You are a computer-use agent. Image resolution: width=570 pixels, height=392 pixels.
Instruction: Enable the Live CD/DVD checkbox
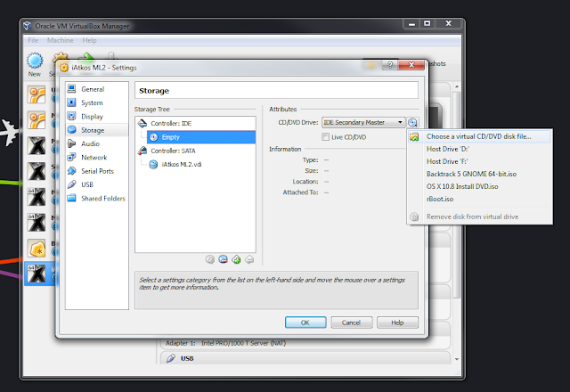[x=325, y=137]
